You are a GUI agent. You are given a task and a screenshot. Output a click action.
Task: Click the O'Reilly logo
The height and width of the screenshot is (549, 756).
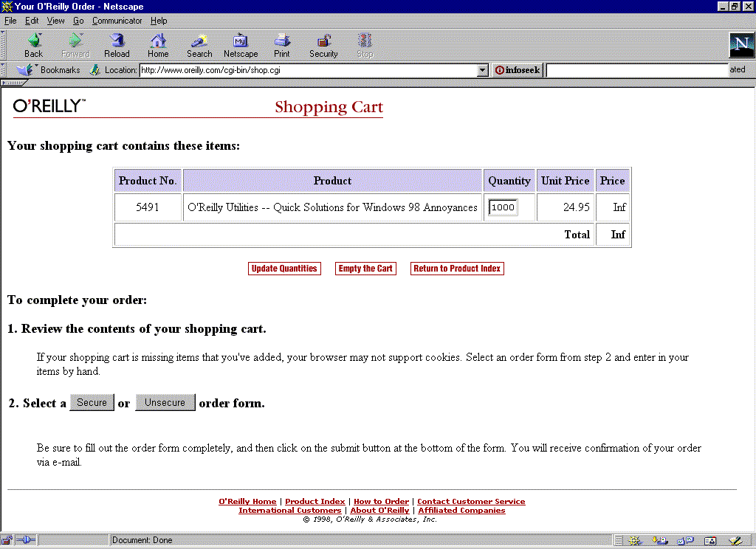pyautogui.click(x=49, y=106)
